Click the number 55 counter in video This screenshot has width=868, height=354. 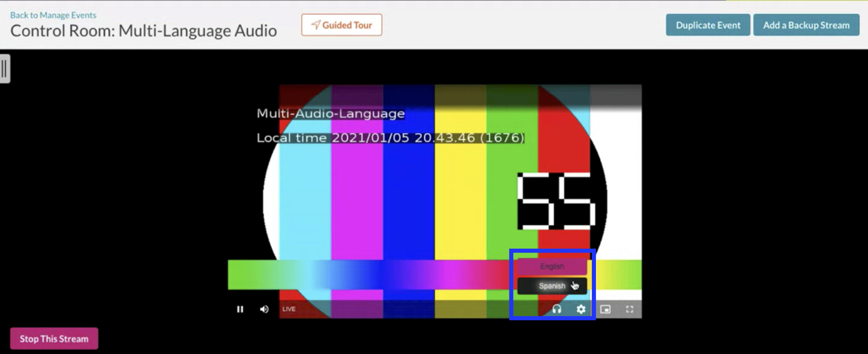(x=556, y=201)
